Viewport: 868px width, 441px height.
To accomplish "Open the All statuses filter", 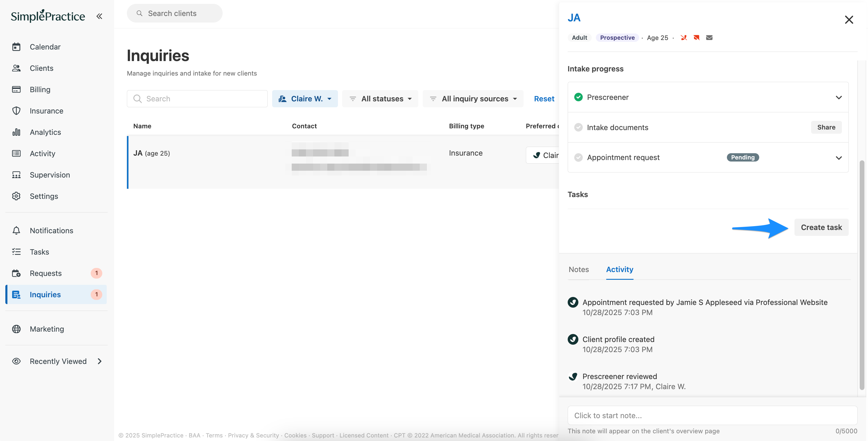I will click(x=380, y=99).
